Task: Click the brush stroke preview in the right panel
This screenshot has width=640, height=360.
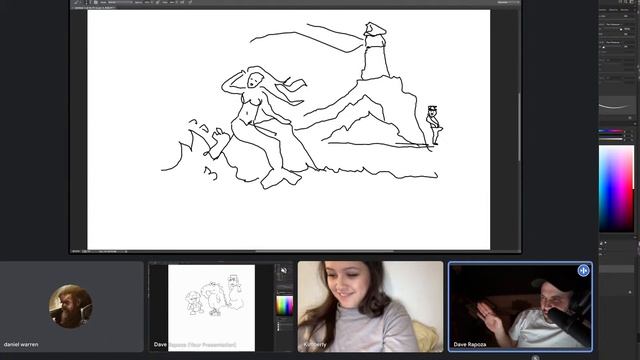Action: 616,107
